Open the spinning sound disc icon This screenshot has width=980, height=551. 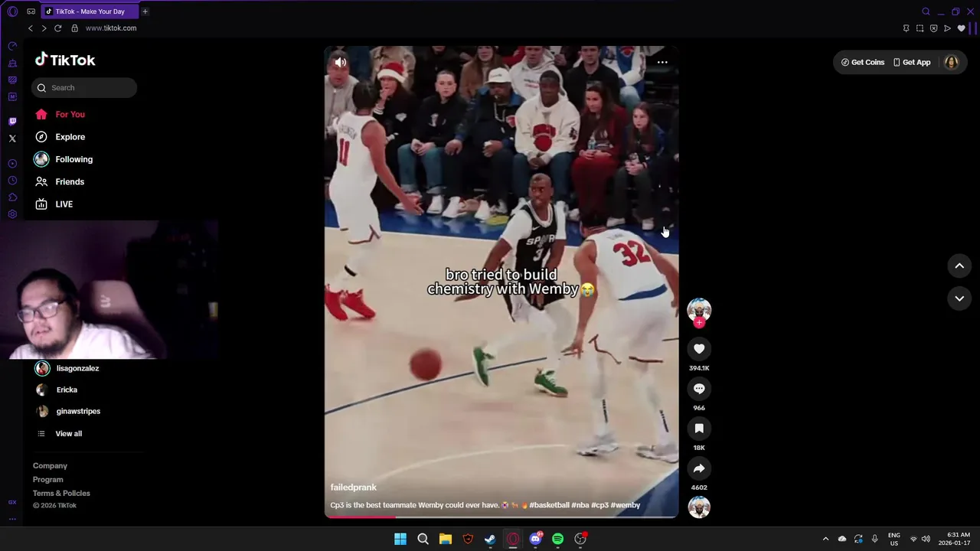(x=699, y=507)
